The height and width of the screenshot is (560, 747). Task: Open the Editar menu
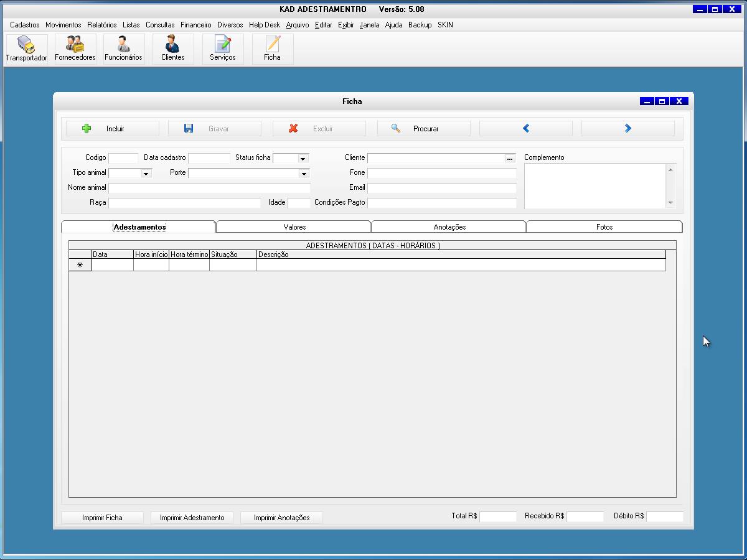pos(324,25)
